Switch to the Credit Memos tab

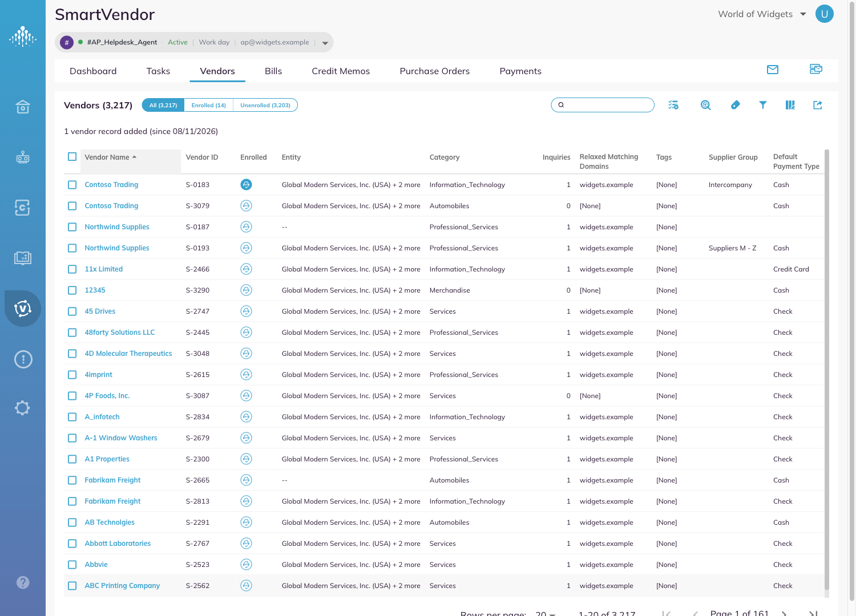click(341, 71)
